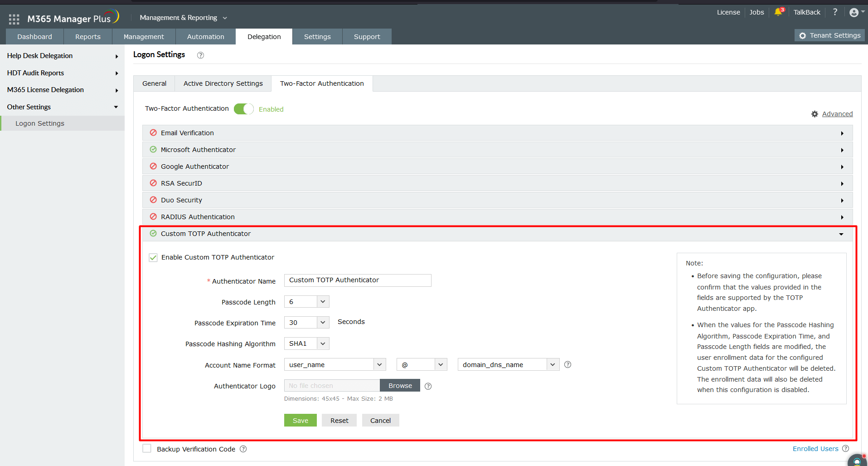Open the chat support bubble icon

coord(857,461)
